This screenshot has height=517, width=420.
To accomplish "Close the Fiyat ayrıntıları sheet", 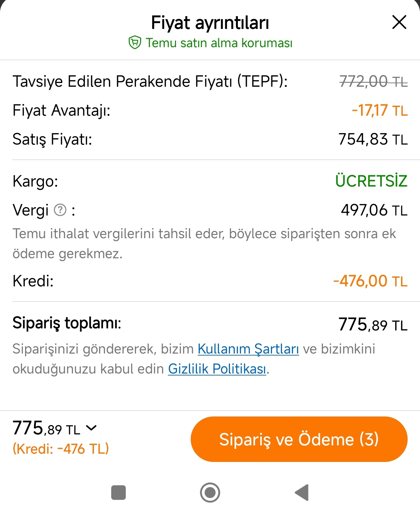I will pos(399,22).
